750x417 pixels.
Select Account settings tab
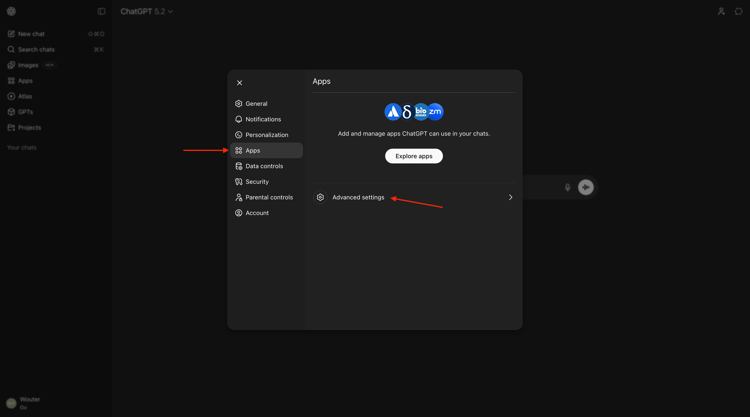tap(266, 213)
